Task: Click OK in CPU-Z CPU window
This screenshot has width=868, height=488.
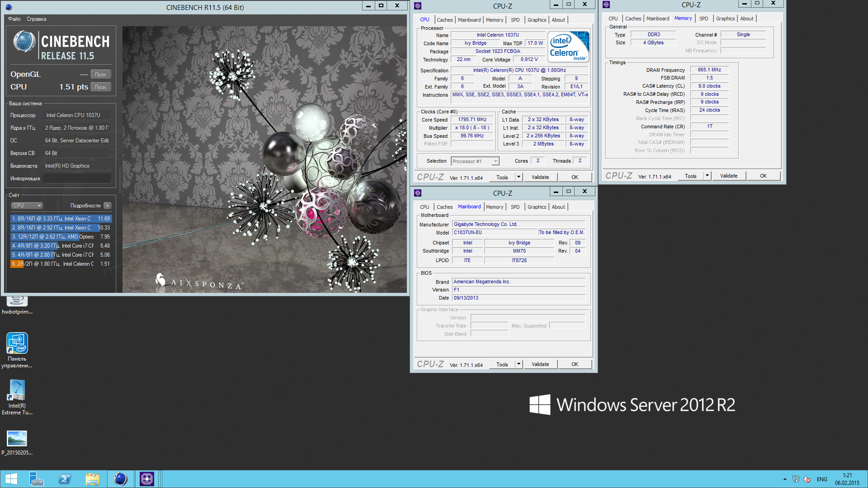Action: click(x=575, y=178)
